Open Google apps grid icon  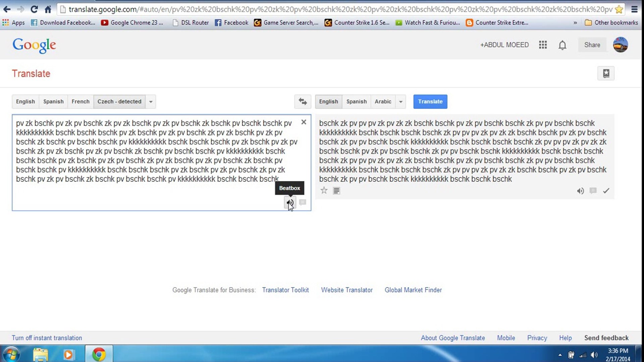pyautogui.click(x=543, y=45)
